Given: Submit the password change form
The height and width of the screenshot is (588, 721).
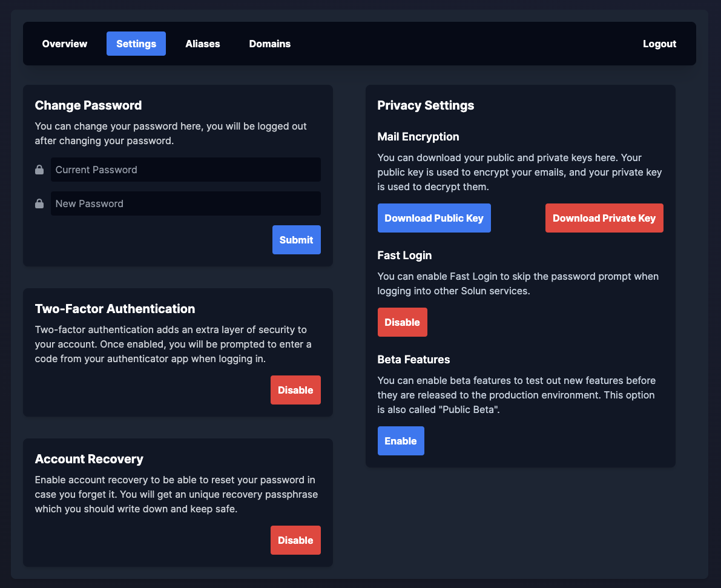Looking at the screenshot, I should pyautogui.click(x=297, y=240).
